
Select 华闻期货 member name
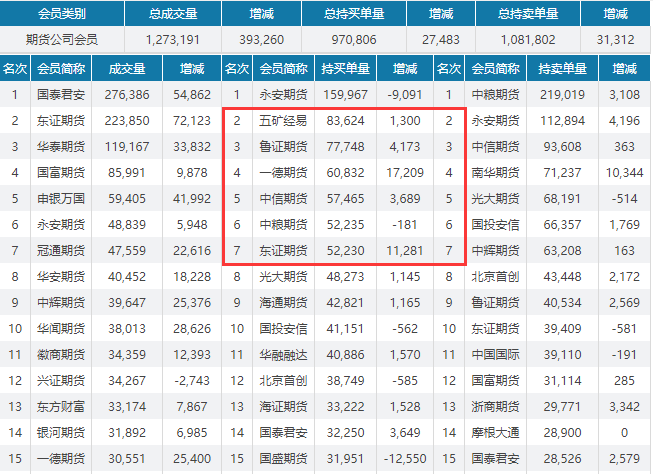point(61,329)
